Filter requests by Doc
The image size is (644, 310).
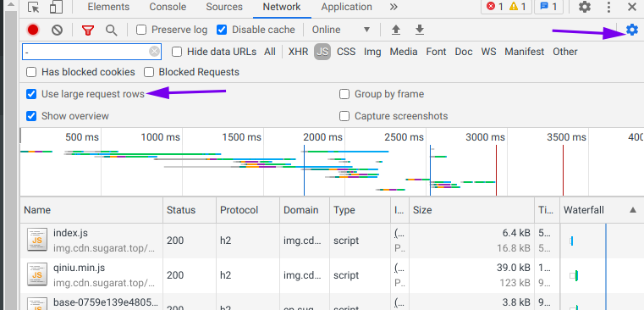(x=464, y=52)
